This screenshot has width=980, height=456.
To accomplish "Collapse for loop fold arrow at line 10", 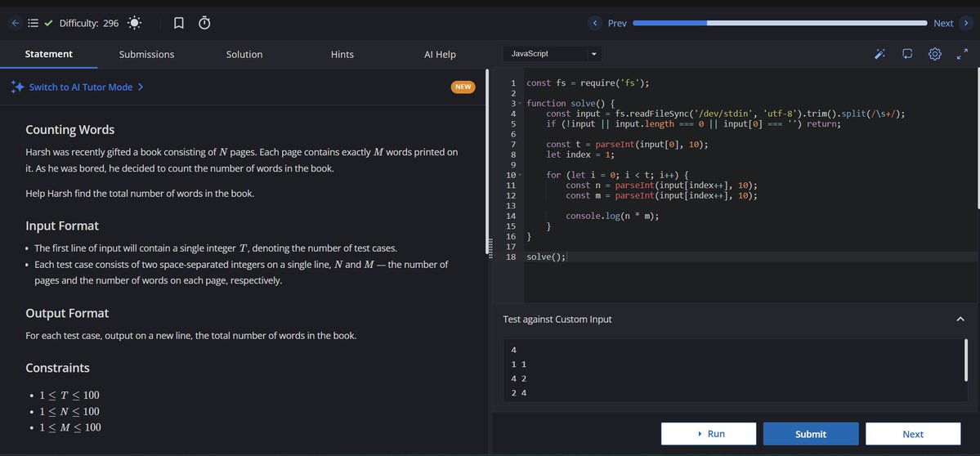I will click(520, 175).
